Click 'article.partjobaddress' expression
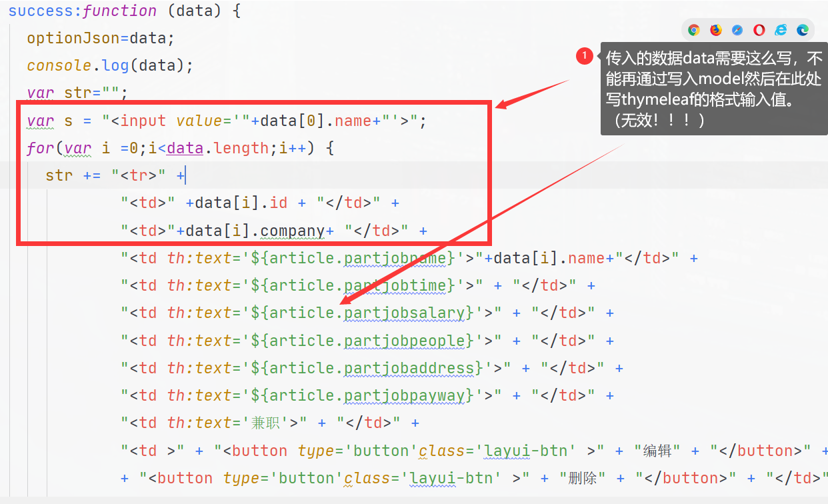The image size is (828, 504). (x=372, y=368)
